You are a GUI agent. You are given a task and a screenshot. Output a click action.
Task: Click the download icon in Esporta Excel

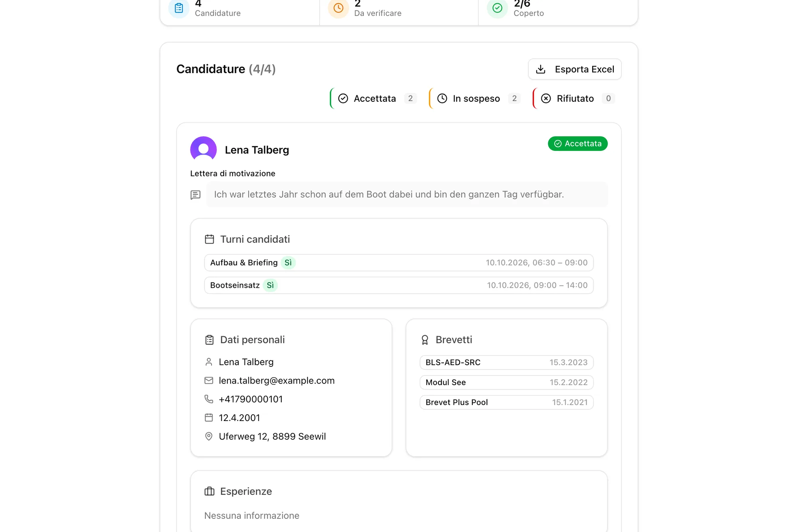[x=541, y=69]
